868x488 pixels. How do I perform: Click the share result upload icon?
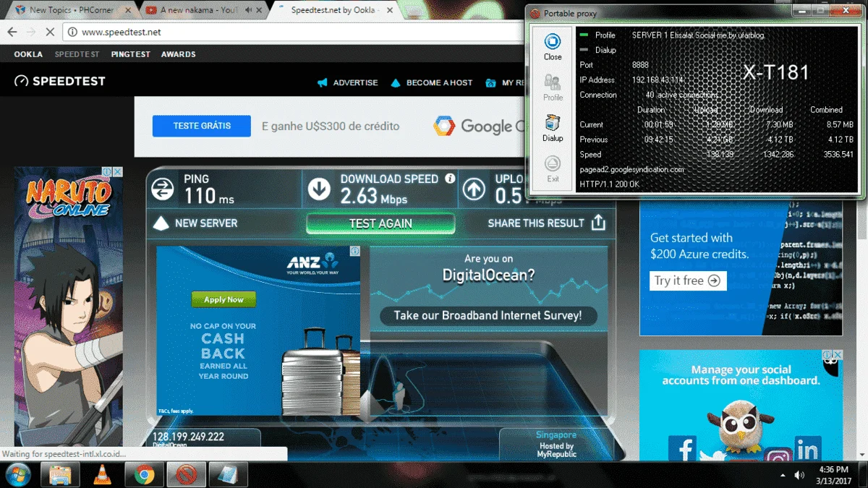tap(598, 223)
